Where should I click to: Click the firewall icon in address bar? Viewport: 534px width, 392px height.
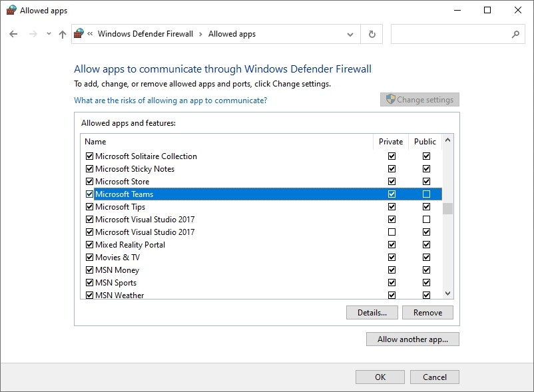pos(79,33)
